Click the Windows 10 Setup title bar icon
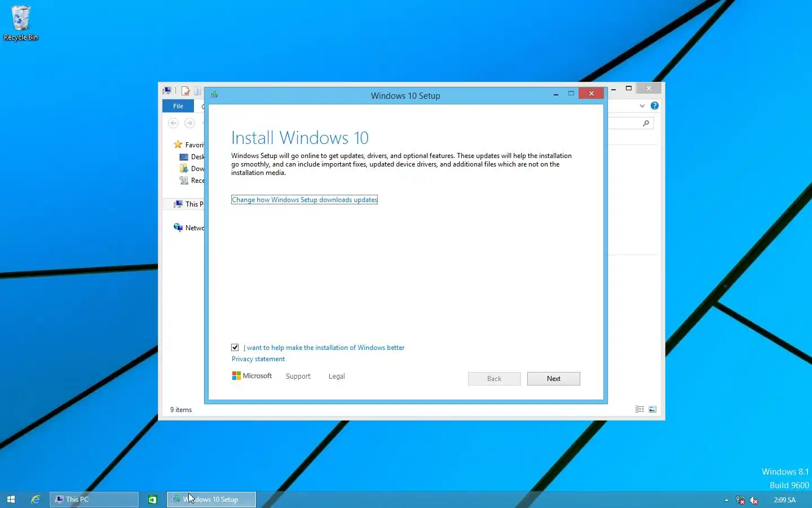Image resolution: width=812 pixels, height=508 pixels. tap(214, 94)
